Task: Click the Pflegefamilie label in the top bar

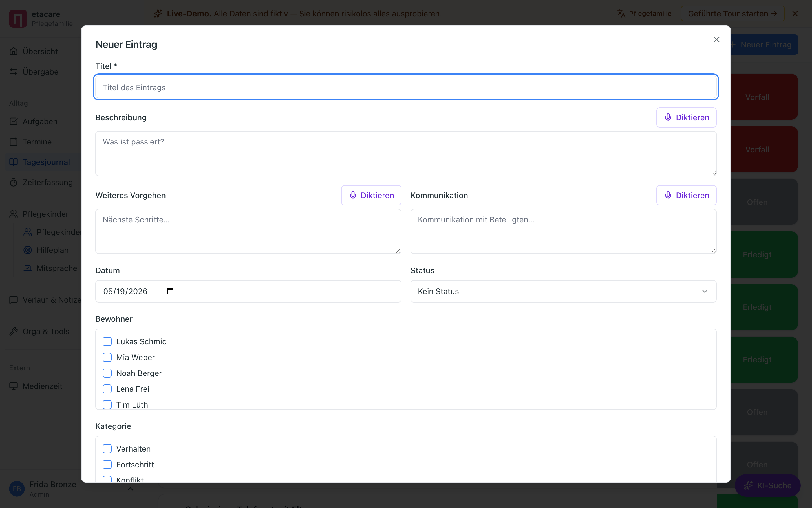Action: tap(650, 14)
